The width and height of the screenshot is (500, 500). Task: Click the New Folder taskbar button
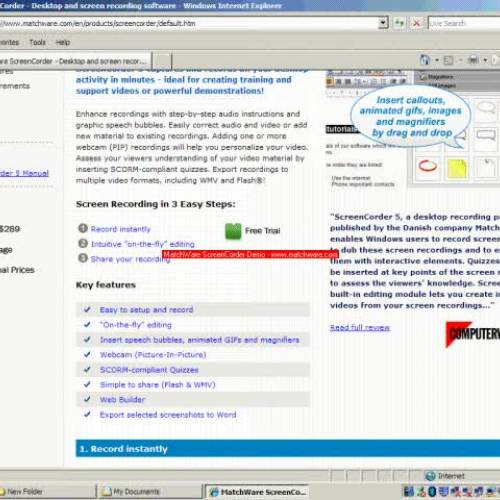click(x=47, y=492)
